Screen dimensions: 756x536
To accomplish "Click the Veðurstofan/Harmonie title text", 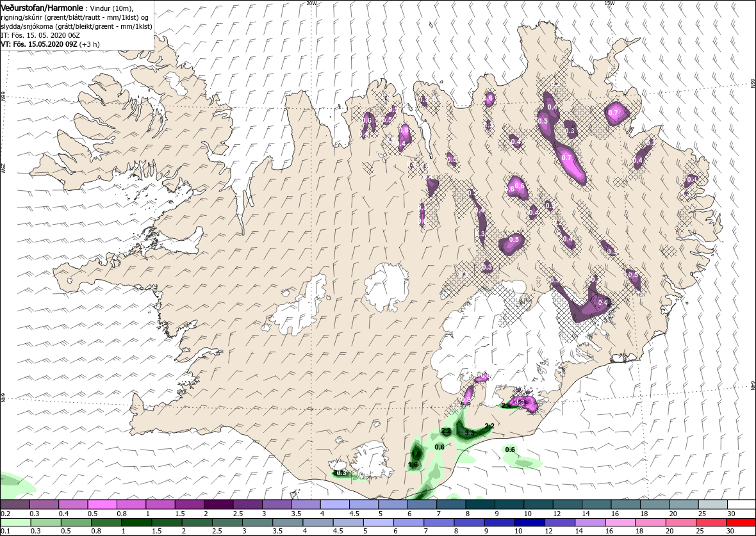I will point(42,8).
